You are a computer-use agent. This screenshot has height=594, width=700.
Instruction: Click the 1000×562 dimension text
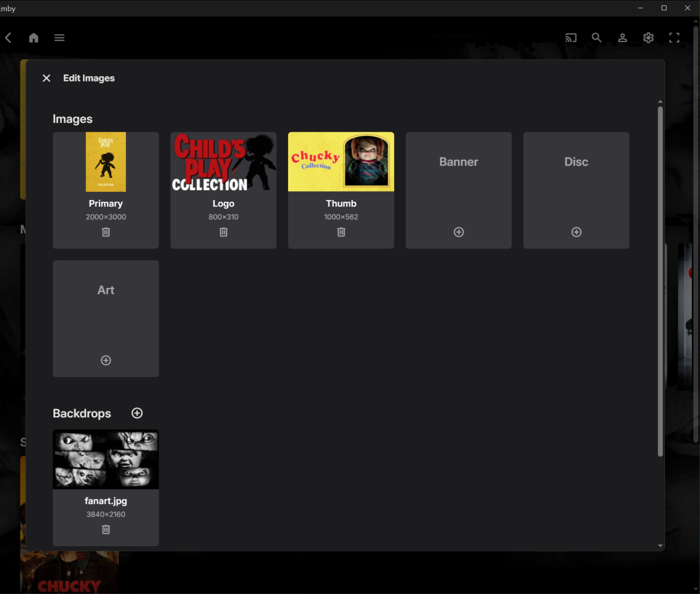coord(341,217)
